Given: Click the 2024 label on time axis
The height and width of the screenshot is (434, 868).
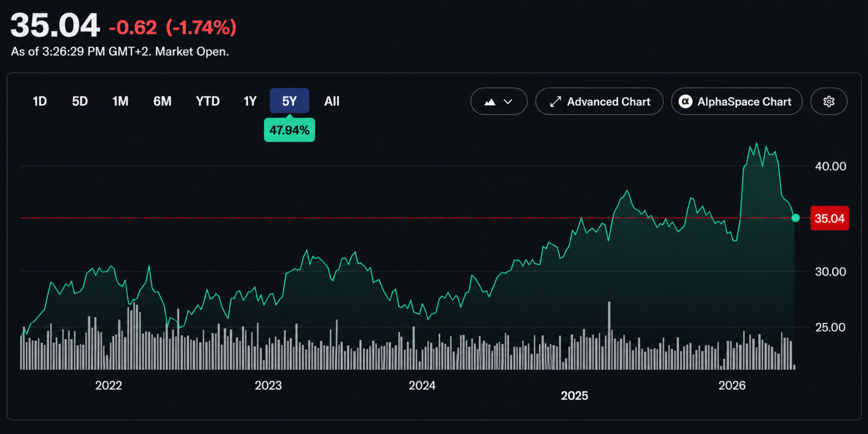Looking at the screenshot, I should coord(422,385).
